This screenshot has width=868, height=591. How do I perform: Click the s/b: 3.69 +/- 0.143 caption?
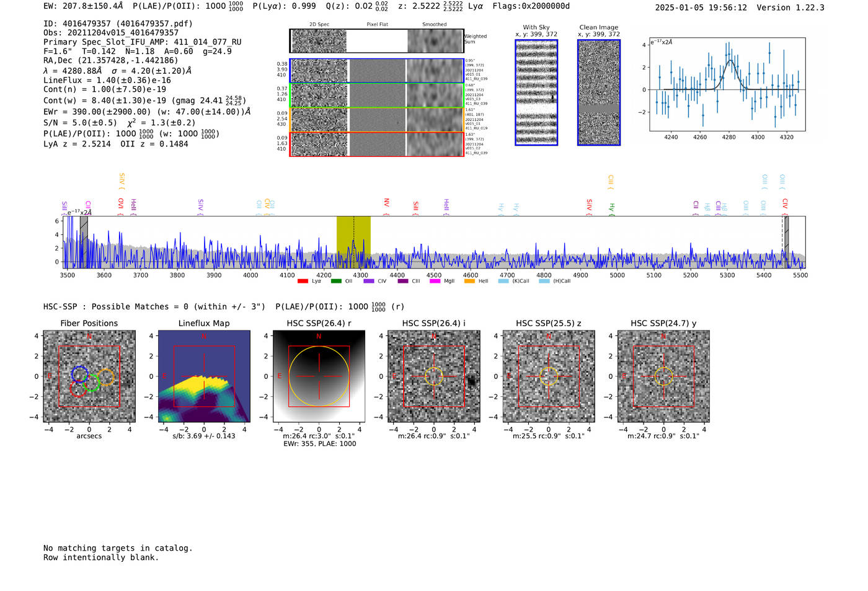pos(204,436)
